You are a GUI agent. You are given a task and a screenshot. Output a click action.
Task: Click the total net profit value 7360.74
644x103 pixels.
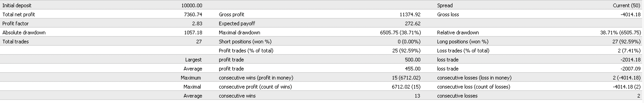coord(193,14)
